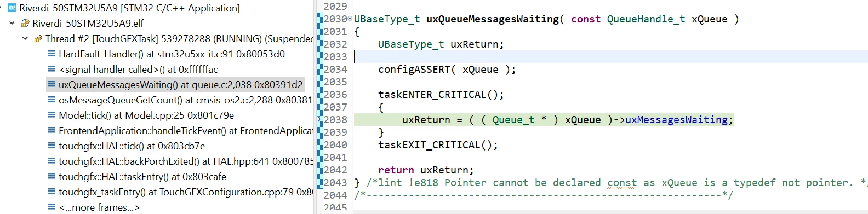
Task: Select FrontendApplication::handleTickEvent() frame
Action: pos(186,130)
